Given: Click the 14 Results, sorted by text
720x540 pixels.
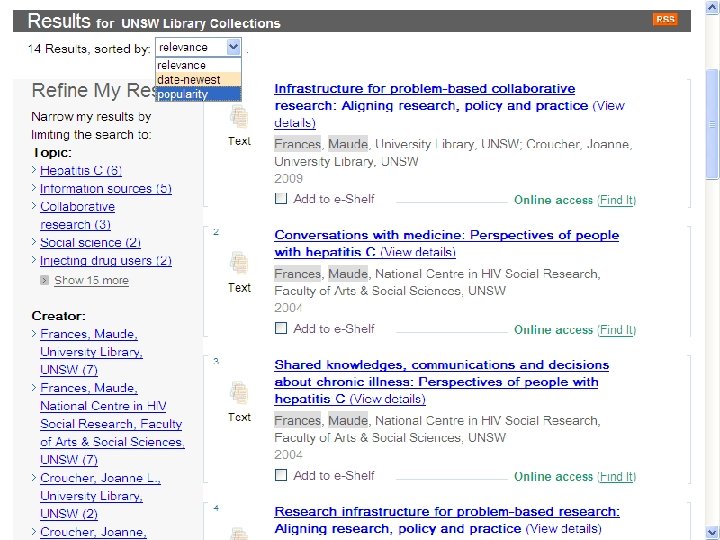Looking at the screenshot, I should tap(89, 48).
